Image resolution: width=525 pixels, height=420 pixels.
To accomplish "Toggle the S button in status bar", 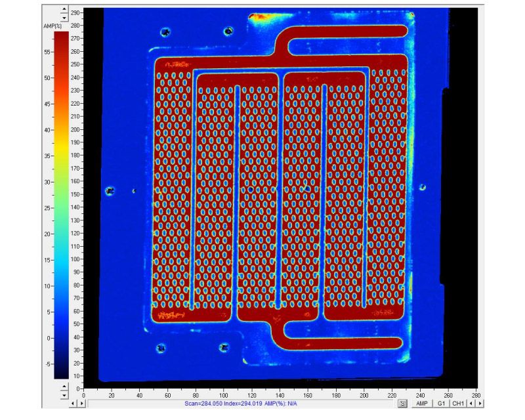I will click(x=403, y=404).
